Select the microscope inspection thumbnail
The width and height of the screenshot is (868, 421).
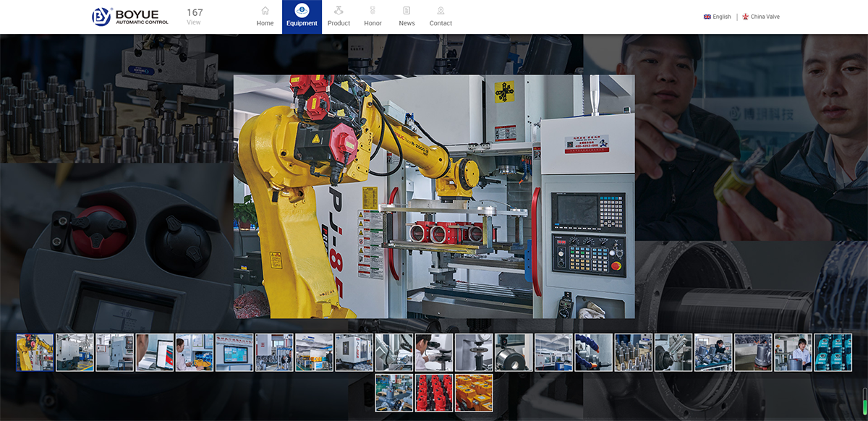434,352
